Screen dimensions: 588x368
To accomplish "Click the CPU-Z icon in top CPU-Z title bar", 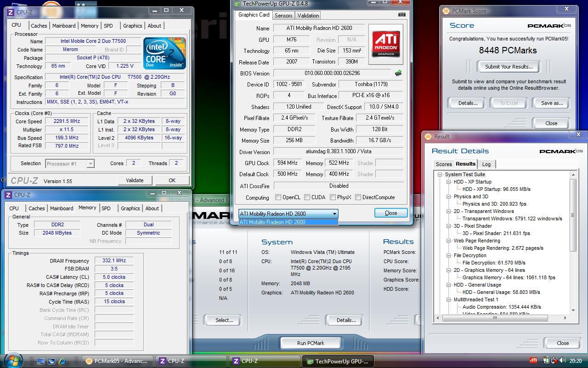I will 11,12.
